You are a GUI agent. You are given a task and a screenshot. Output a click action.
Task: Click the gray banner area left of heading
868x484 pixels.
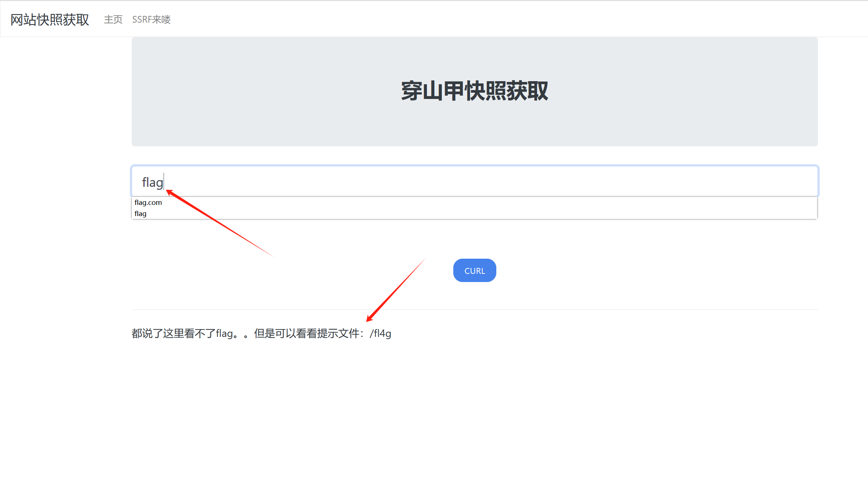coord(260,91)
